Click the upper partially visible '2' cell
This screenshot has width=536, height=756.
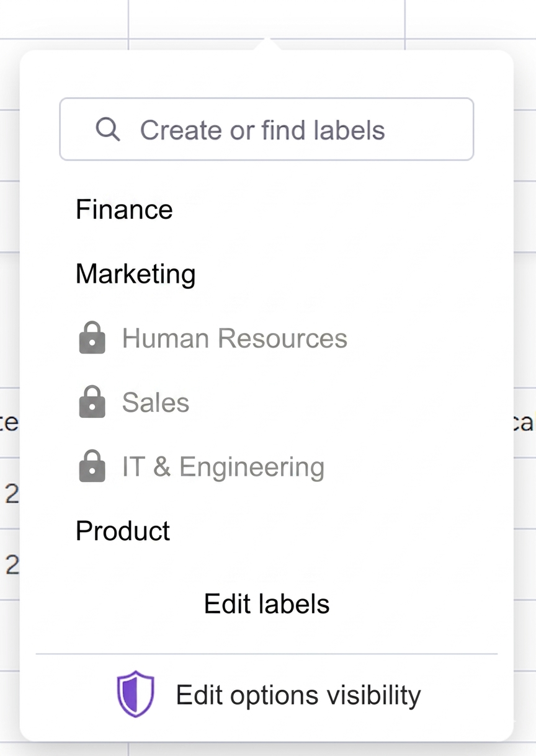pos(11,494)
